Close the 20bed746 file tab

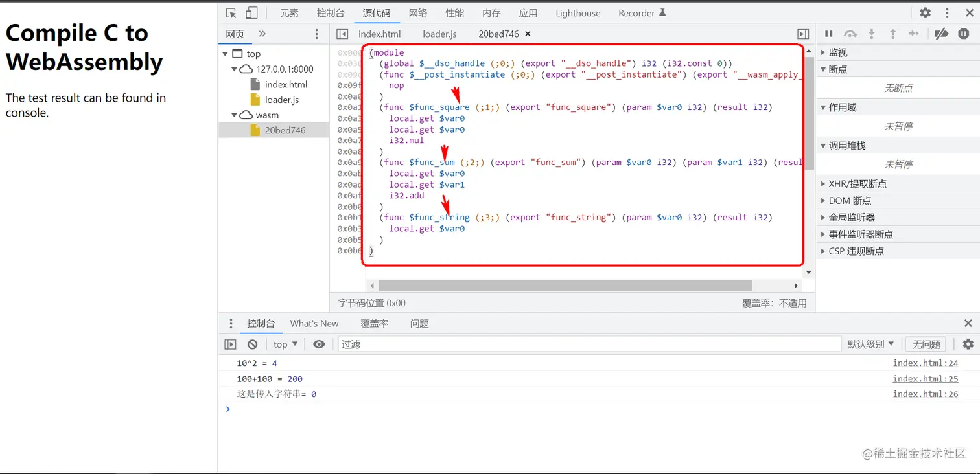pos(528,34)
